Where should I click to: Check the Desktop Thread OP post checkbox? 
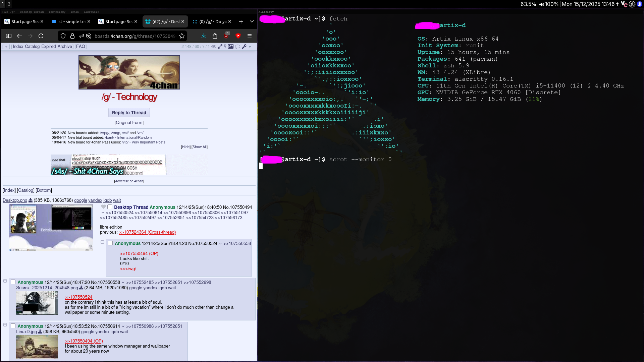110,207
